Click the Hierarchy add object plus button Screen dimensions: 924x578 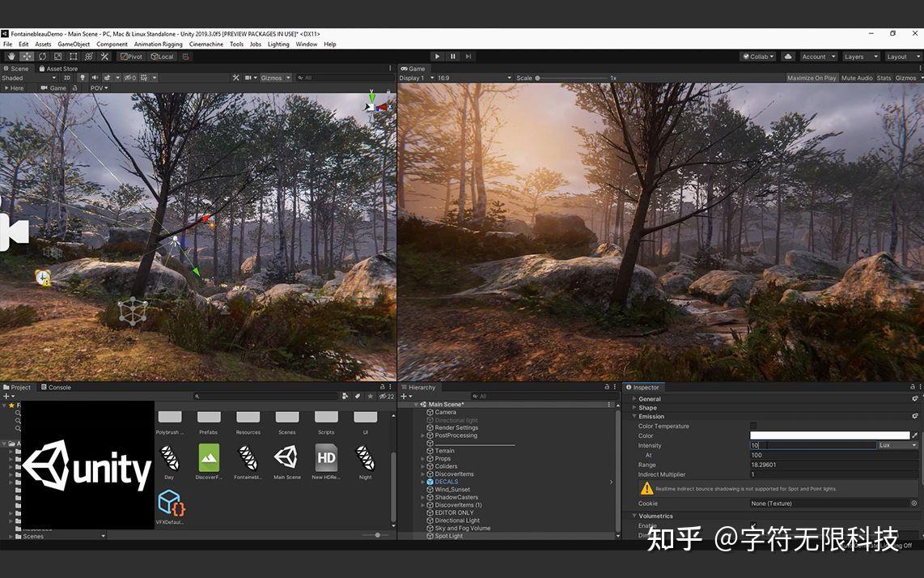(x=406, y=397)
